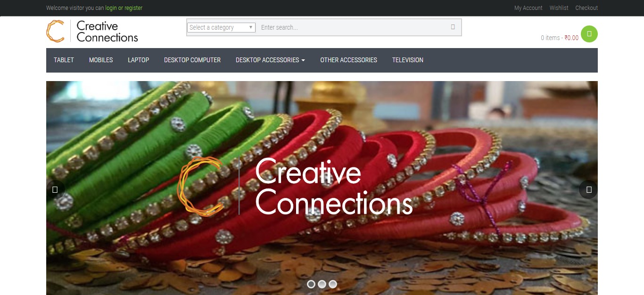Select the first slider indicator dot
This screenshot has height=295, width=644.
[311, 284]
